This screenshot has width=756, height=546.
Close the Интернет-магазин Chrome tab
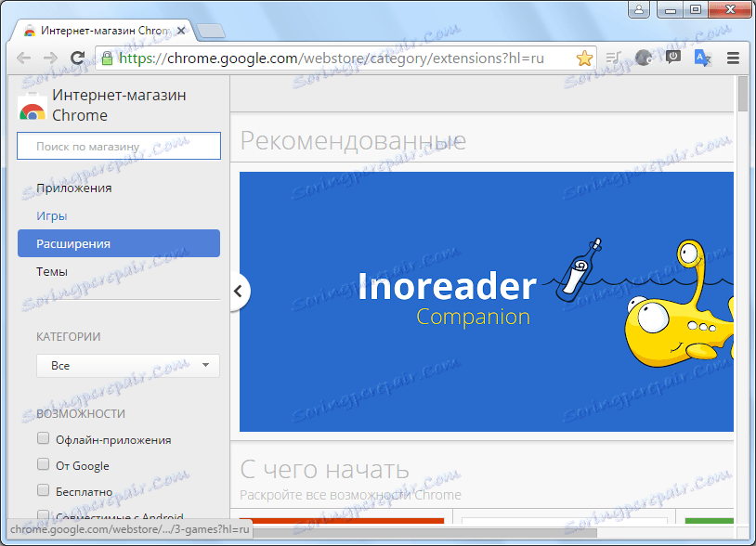(x=181, y=31)
